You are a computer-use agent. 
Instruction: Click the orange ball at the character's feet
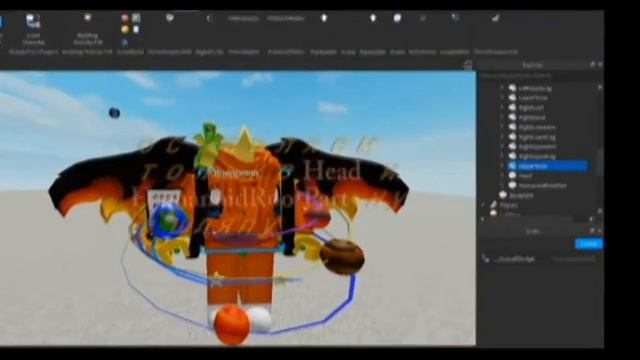[231, 324]
